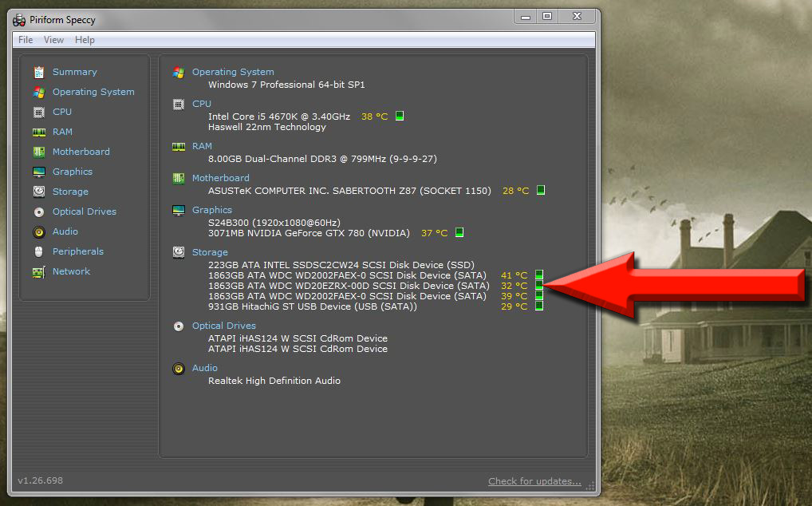Go to the CPU sidebar section
This screenshot has height=506, width=812.
[x=62, y=112]
